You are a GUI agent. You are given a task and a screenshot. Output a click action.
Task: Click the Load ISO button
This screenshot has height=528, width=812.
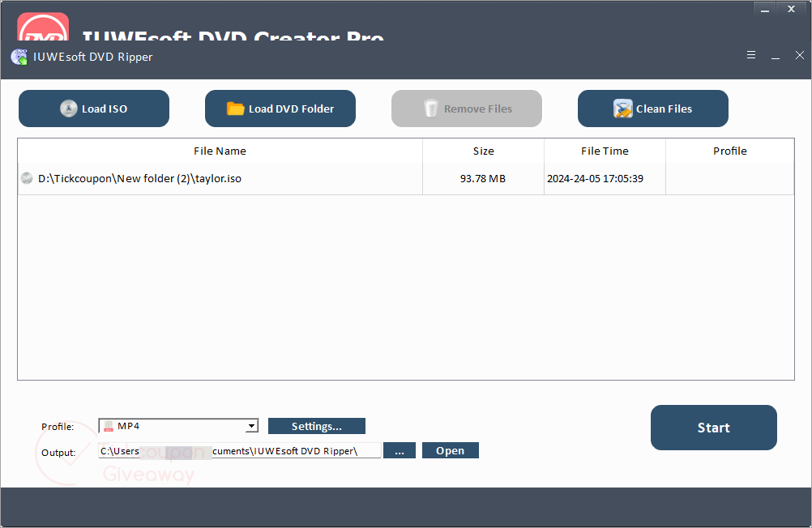tap(94, 109)
